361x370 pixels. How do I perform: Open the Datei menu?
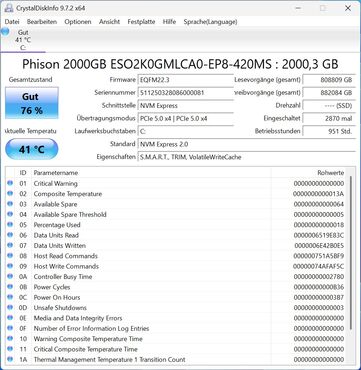click(12, 22)
